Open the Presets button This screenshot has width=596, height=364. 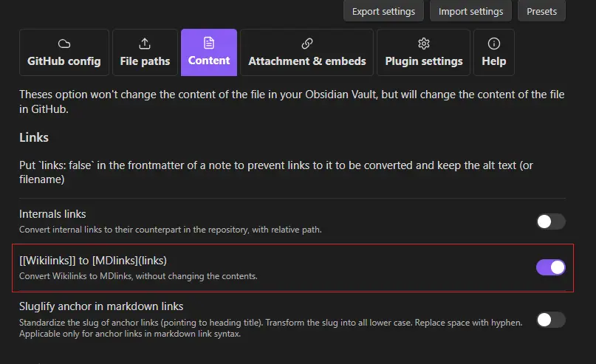(x=542, y=11)
